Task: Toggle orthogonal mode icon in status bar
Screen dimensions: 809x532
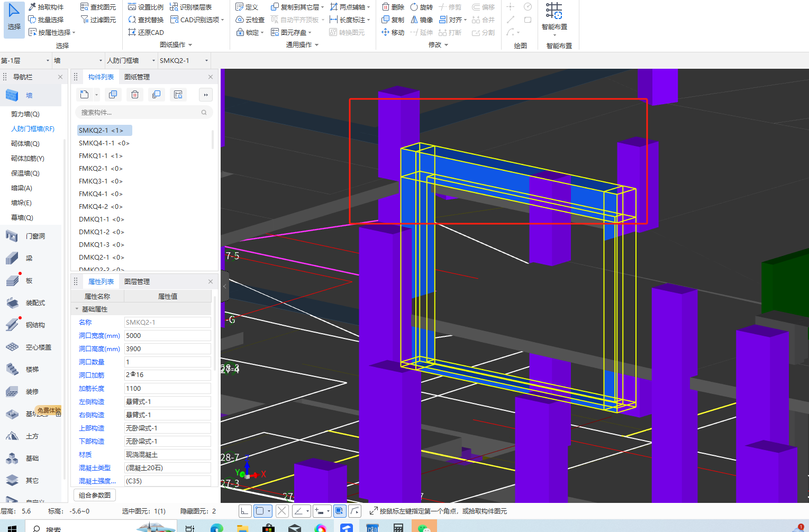Action: (244, 511)
